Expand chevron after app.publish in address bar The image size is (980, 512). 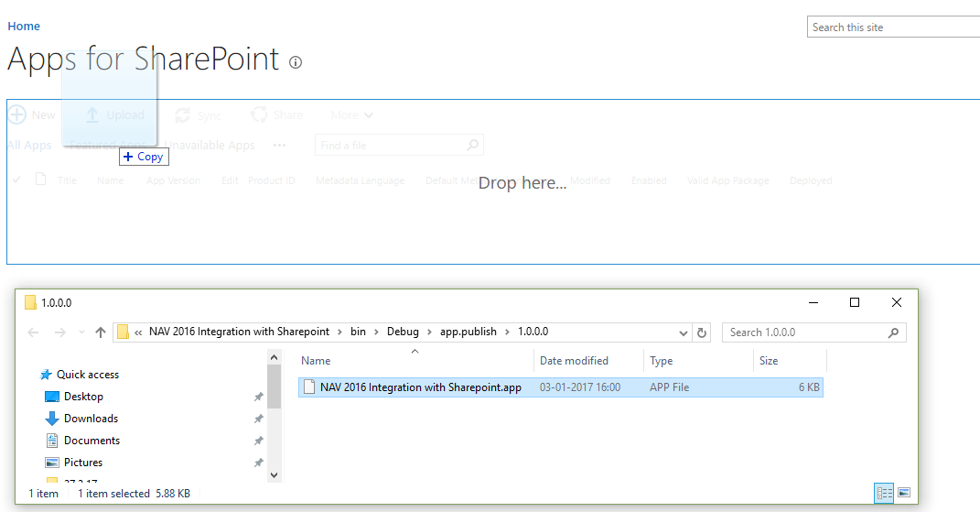(x=507, y=332)
